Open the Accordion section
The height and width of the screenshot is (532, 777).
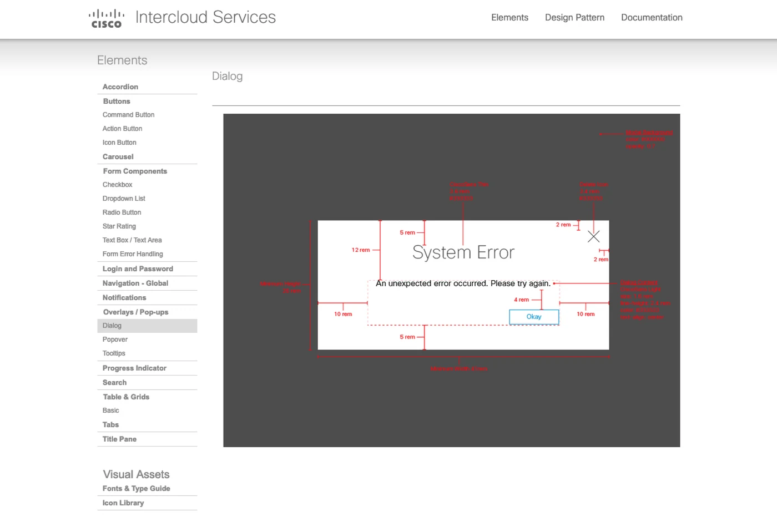click(120, 87)
